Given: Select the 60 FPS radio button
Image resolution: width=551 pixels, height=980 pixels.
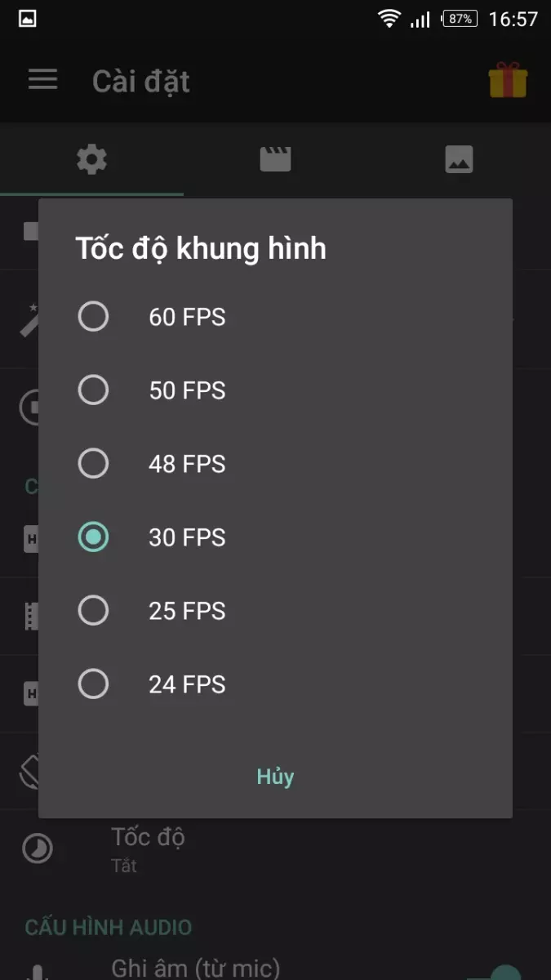Looking at the screenshot, I should [x=93, y=317].
